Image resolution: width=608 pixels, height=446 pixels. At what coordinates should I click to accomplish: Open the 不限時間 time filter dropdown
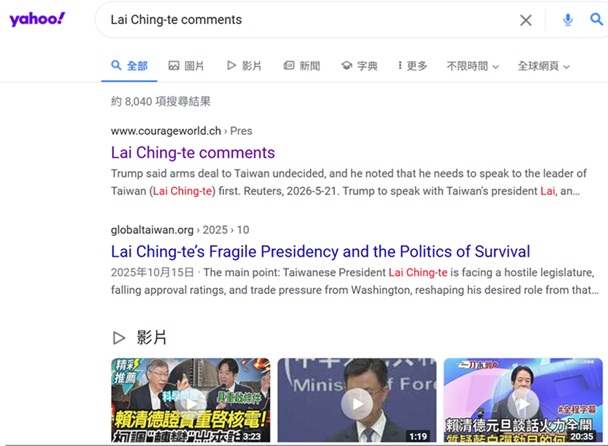(x=473, y=66)
